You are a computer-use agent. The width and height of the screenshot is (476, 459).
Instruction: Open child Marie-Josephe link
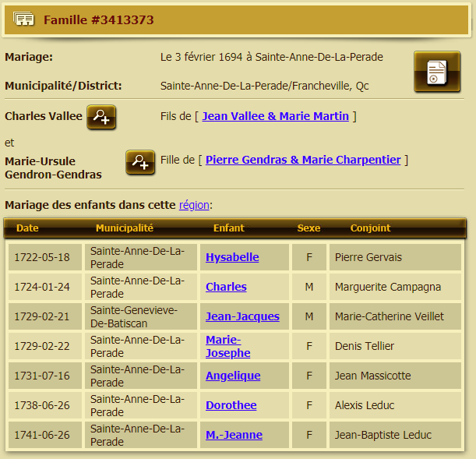click(x=228, y=346)
